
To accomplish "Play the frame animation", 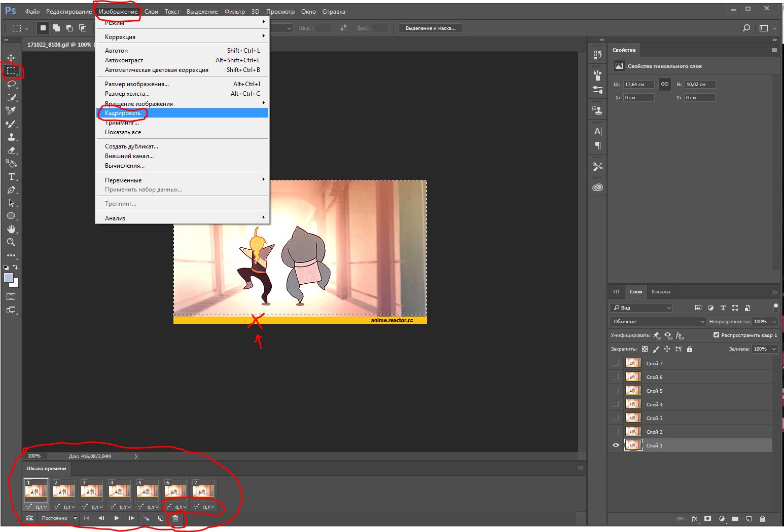I will (x=117, y=518).
